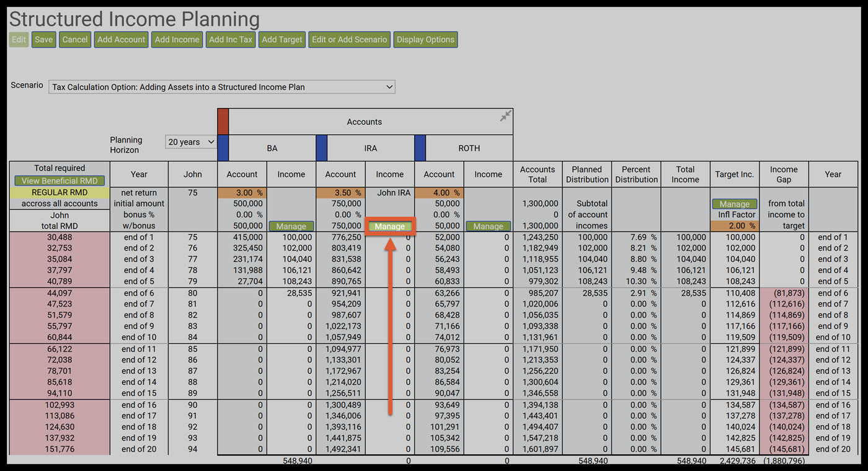
Task: Click the BA account value 415,000
Action: tap(248, 237)
